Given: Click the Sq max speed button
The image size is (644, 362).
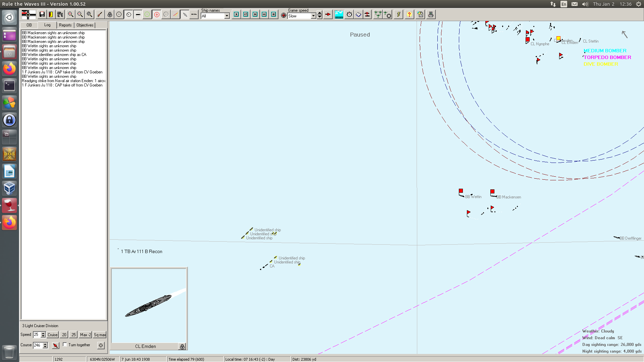Looking at the screenshot, I should 100,335.
